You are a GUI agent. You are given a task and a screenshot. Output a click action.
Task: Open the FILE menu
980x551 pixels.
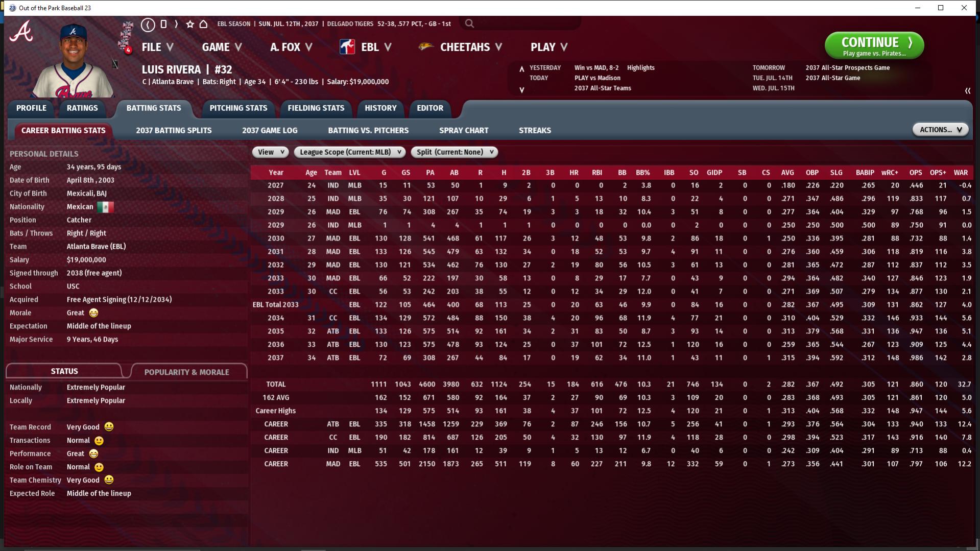158,47
